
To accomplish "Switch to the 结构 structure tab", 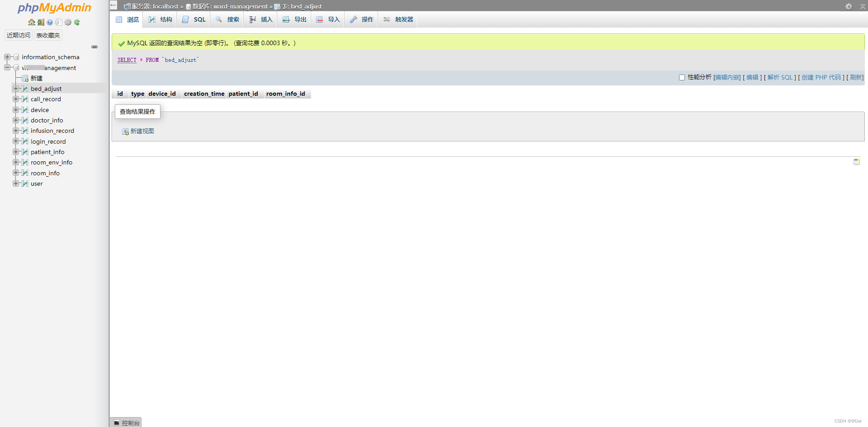I will tap(160, 19).
